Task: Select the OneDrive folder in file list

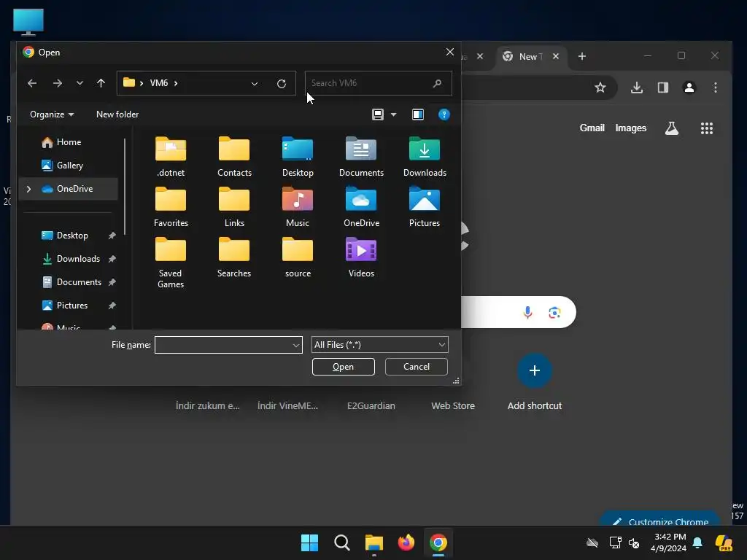Action: (361, 207)
